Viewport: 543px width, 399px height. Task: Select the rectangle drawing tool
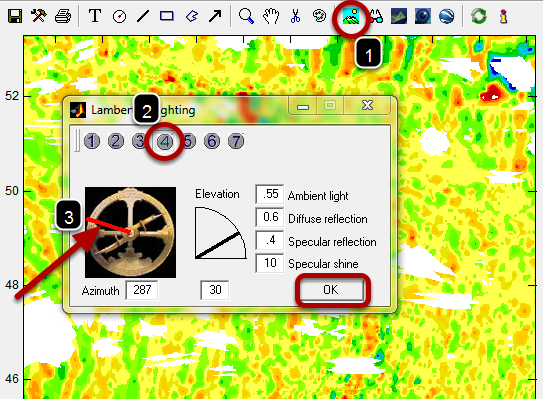(167, 16)
